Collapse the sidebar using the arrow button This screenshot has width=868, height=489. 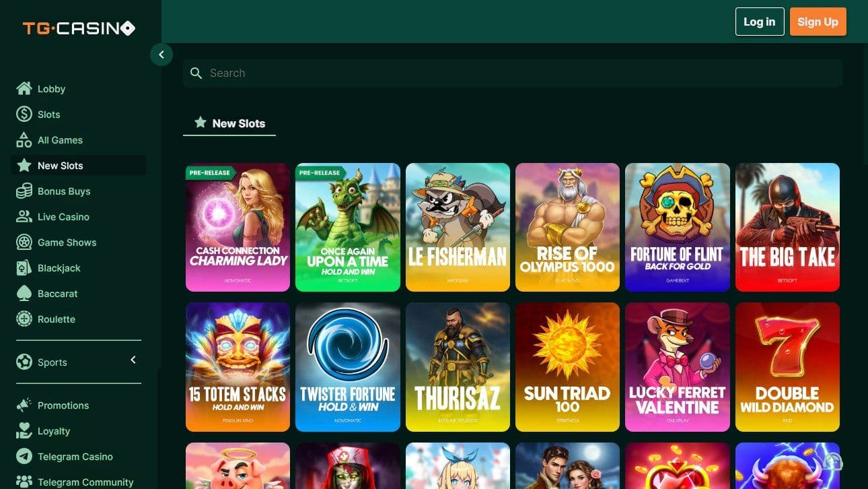(161, 55)
